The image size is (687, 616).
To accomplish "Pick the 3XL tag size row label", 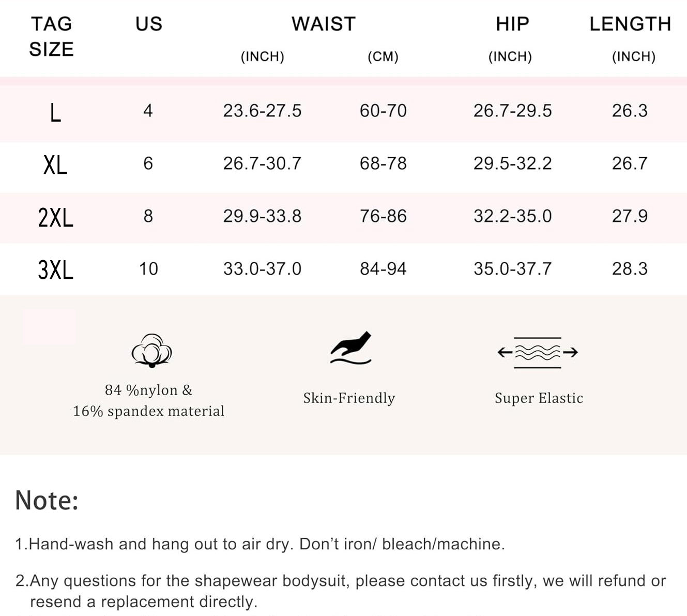I will coord(55,270).
